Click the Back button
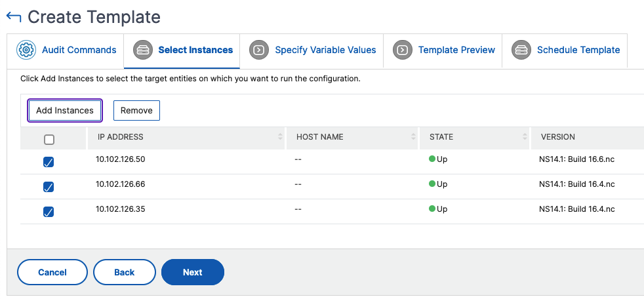Image resolution: width=644 pixels, height=299 pixels. (x=125, y=272)
